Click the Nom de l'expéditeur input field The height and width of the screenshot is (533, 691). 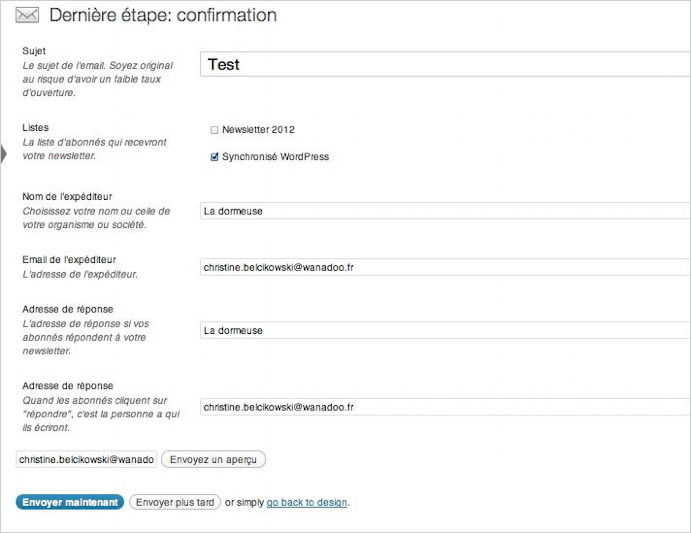click(x=445, y=211)
